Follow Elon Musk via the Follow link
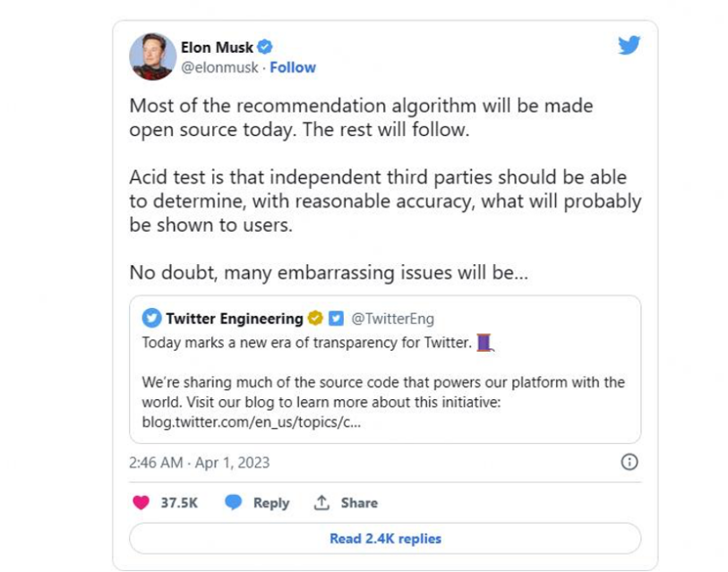This screenshot has height=572, width=728. pyautogui.click(x=293, y=67)
